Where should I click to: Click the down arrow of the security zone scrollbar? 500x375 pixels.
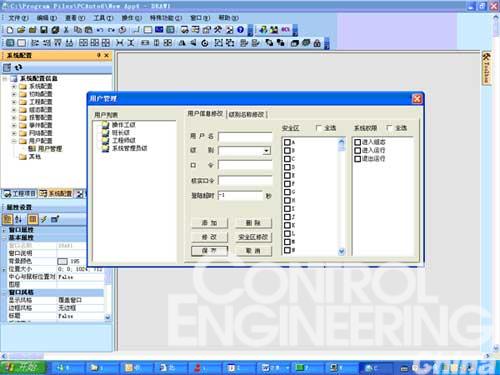(341, 251)
